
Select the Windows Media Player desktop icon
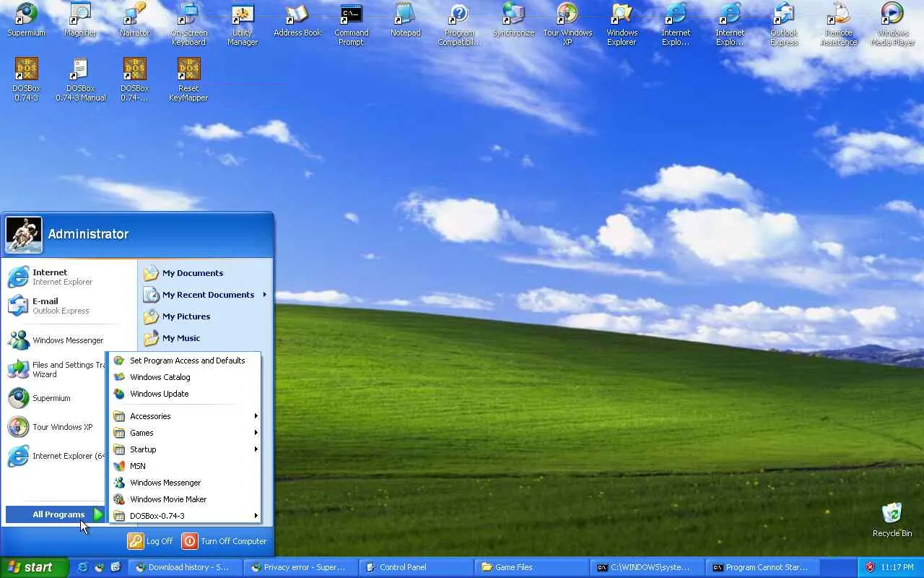coord(892,25)
